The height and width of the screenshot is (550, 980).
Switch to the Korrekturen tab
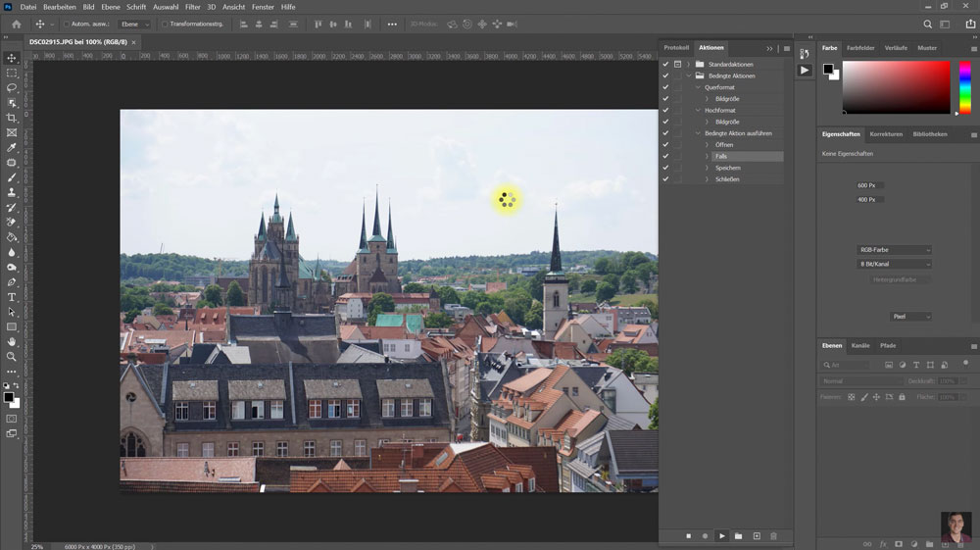pos(886,133)
